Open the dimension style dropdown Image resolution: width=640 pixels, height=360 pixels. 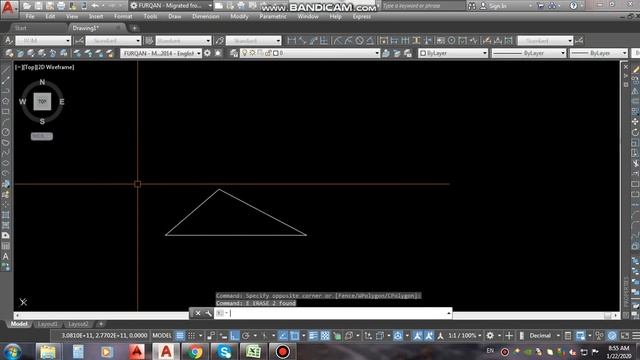(x=113, y=40)
